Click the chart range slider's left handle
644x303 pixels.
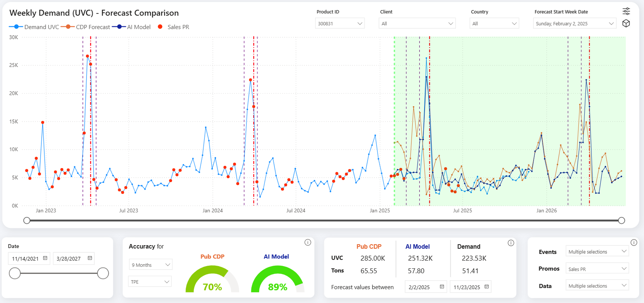click(27, 221)
